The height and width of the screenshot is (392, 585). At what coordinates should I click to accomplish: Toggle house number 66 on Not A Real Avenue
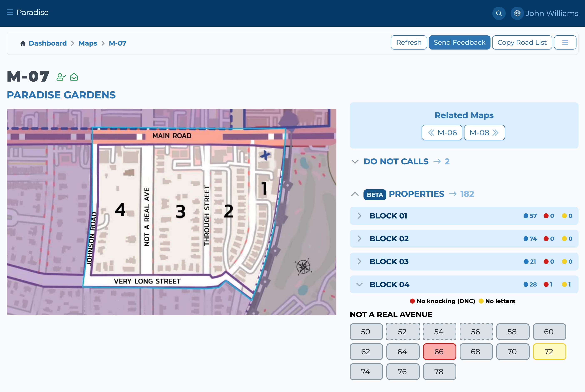(439, 351)
